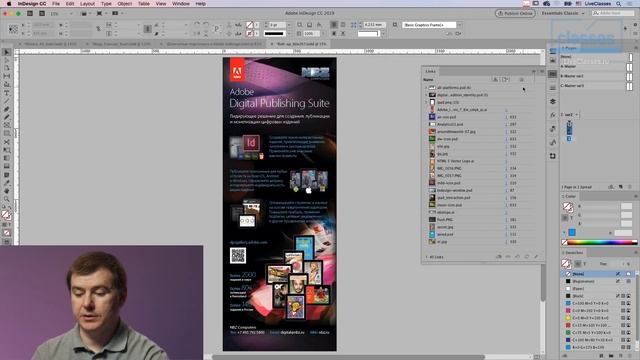Select C-Master in Pages panel
Screen dimensions: 640x360
596,86
